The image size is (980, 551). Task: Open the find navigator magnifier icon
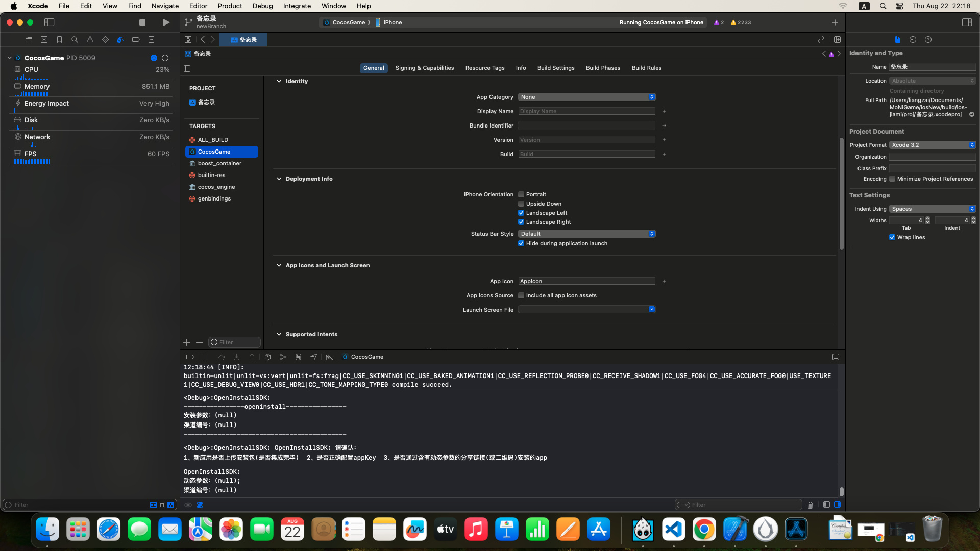(75, 40)
